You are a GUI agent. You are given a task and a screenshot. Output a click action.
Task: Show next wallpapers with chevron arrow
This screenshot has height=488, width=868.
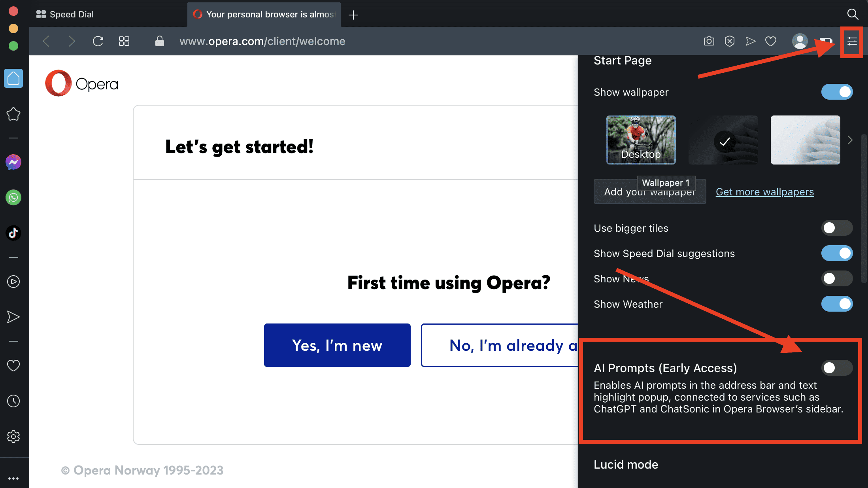click(850, 140)
